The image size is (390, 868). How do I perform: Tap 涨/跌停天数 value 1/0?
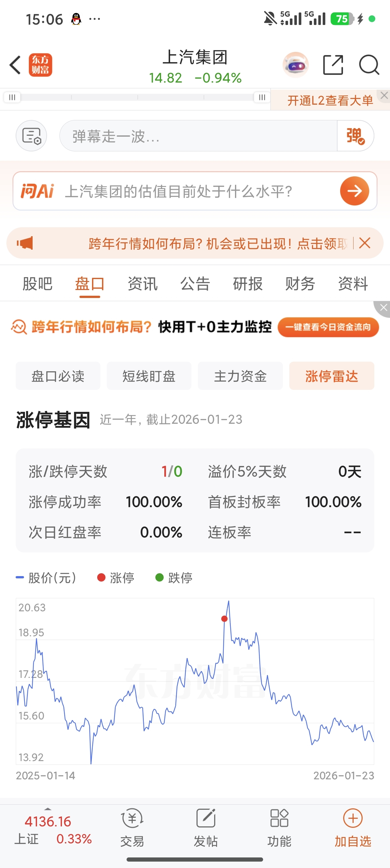coord(172,471)
